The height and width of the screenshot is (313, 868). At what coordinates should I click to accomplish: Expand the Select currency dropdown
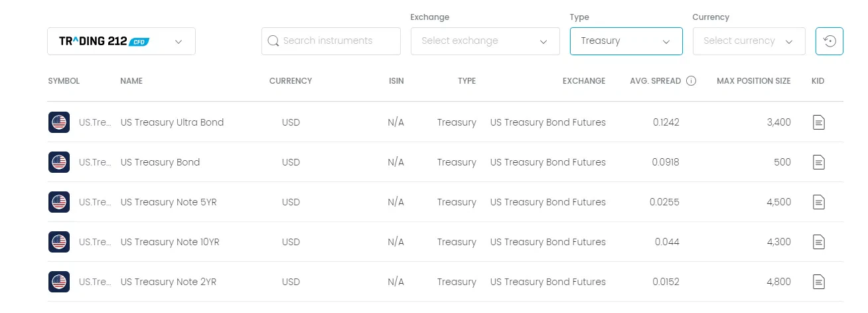coord(749,41)
